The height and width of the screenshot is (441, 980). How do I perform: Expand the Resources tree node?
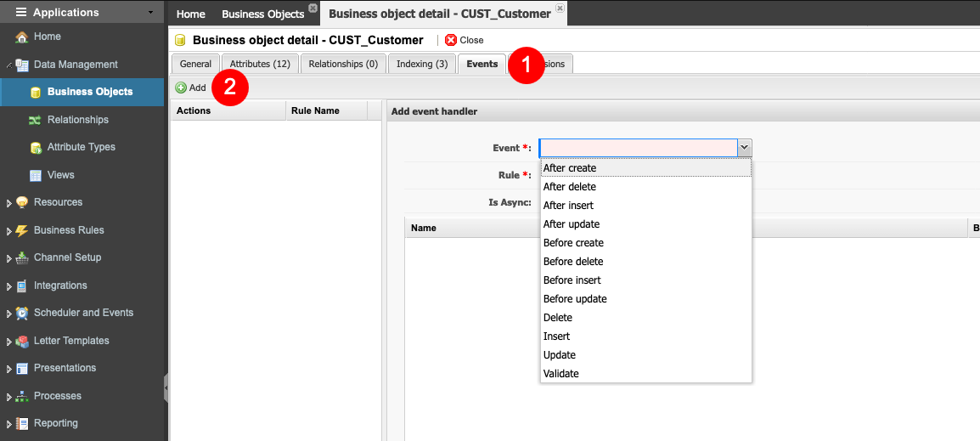click(8, 203)
